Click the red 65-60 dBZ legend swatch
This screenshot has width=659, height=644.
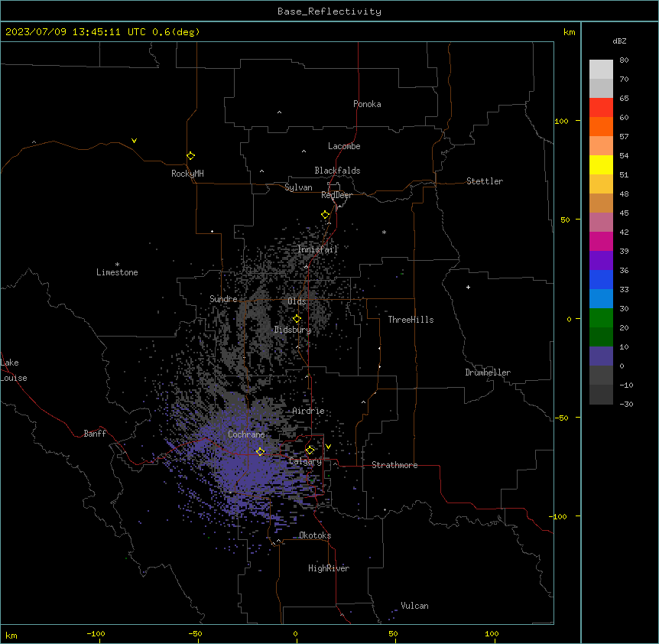coord(601,107)
